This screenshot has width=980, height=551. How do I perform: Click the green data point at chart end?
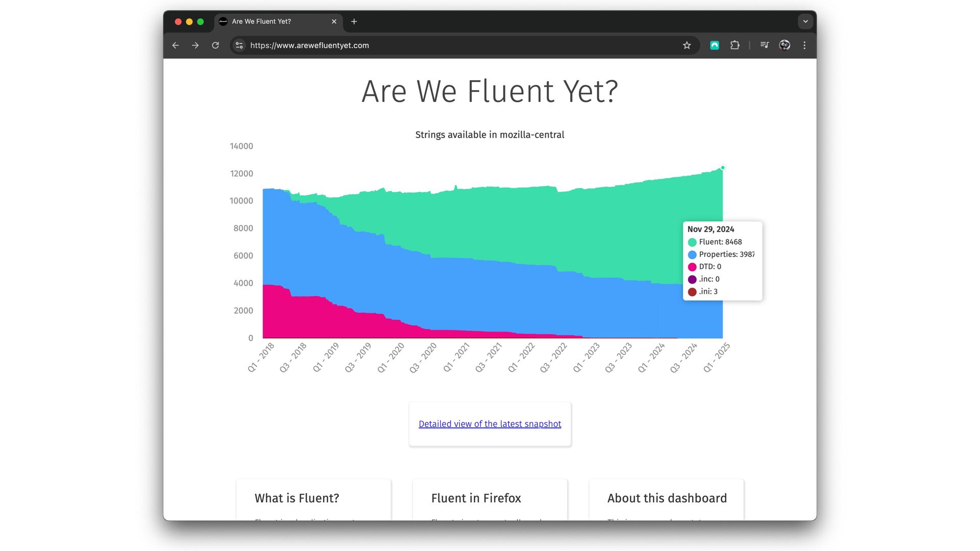tap(723, 168)
